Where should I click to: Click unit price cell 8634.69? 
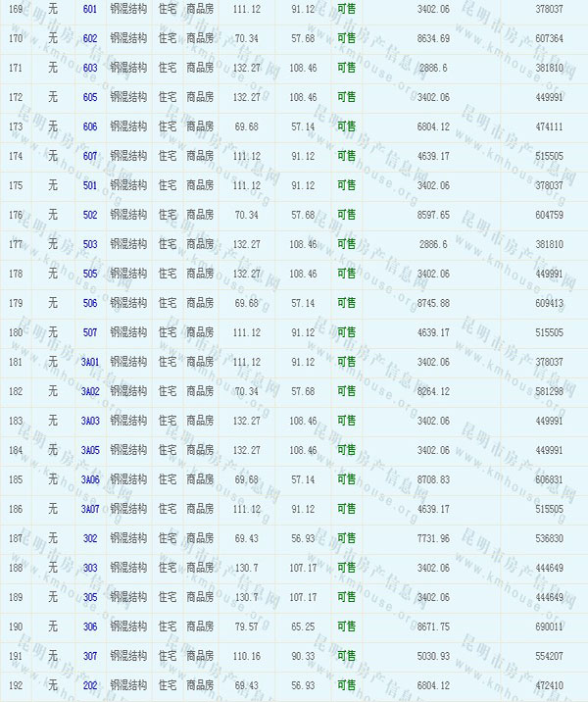tap(432, 38)
